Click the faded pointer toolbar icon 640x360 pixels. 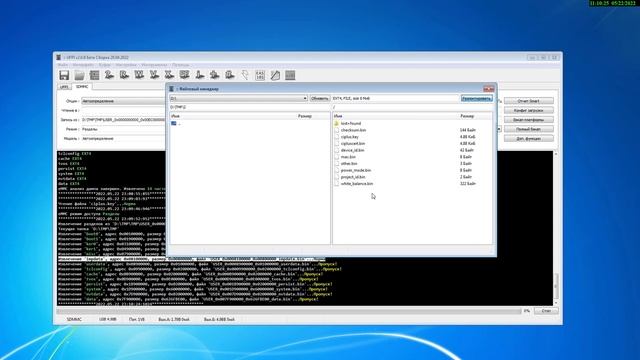(245, 75)
